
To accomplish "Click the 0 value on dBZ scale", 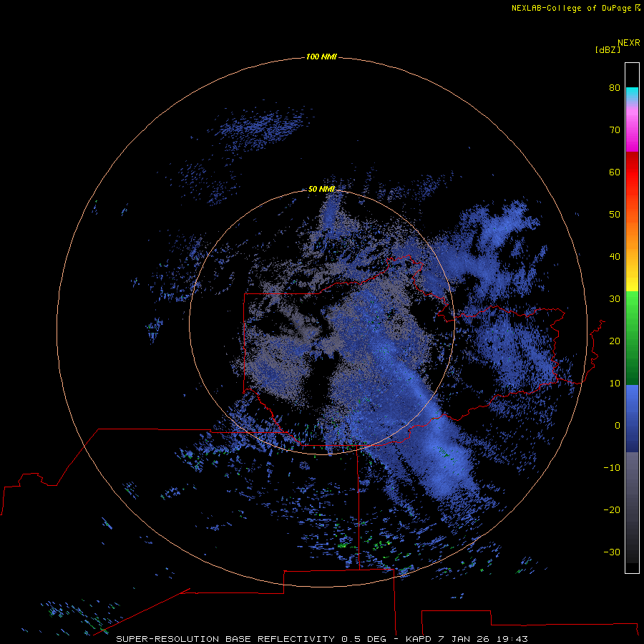I will (618, 426).
